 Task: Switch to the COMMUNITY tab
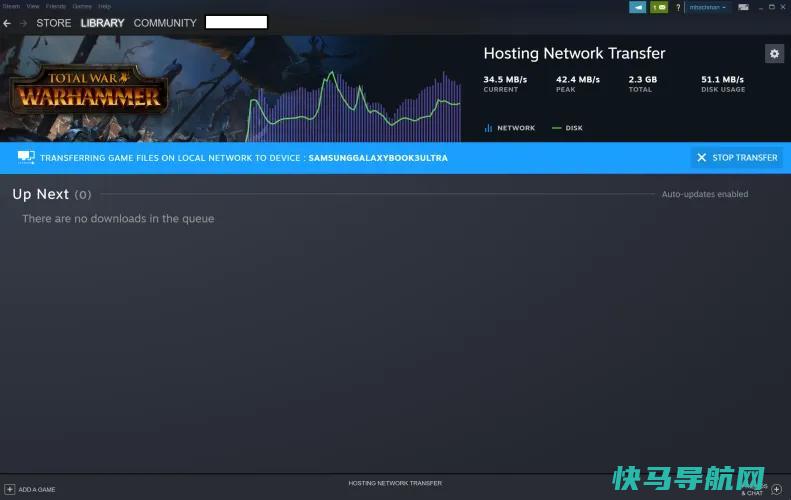165,23
